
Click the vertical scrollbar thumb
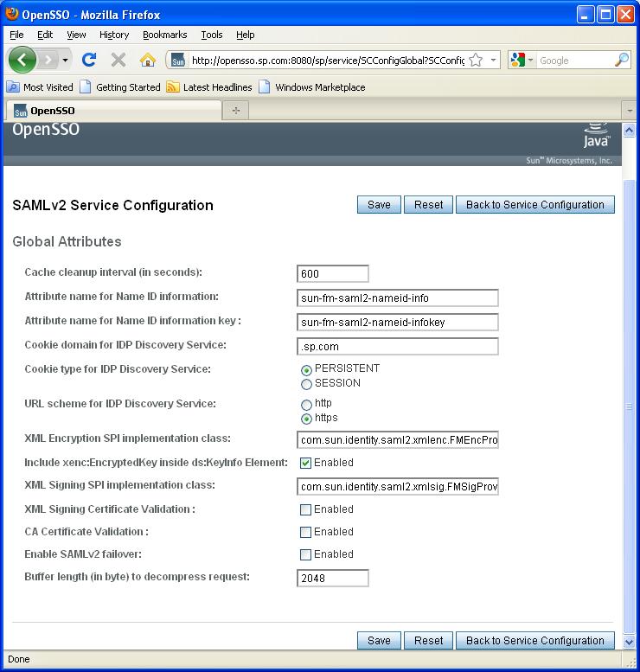click(629, 406)
